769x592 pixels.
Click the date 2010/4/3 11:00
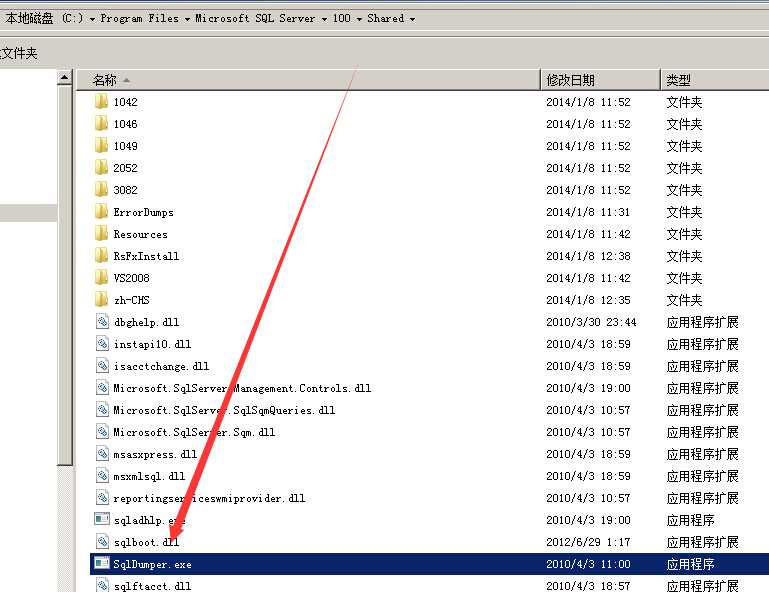pos(588,564)
